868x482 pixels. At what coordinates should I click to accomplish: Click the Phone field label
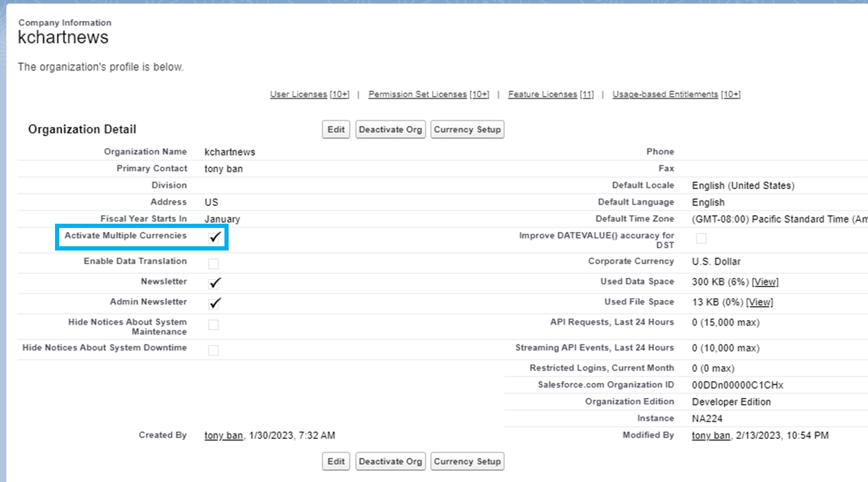point(661,152)
